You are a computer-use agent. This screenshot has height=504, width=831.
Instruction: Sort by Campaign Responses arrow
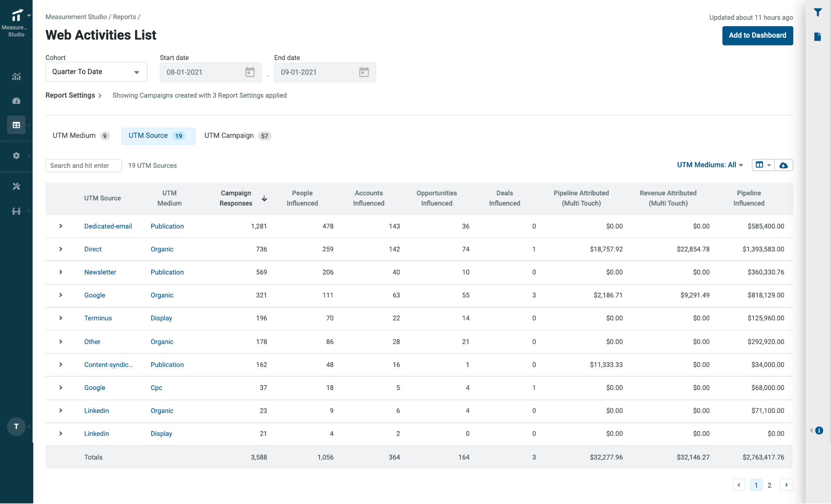click(x=264, y=198)
